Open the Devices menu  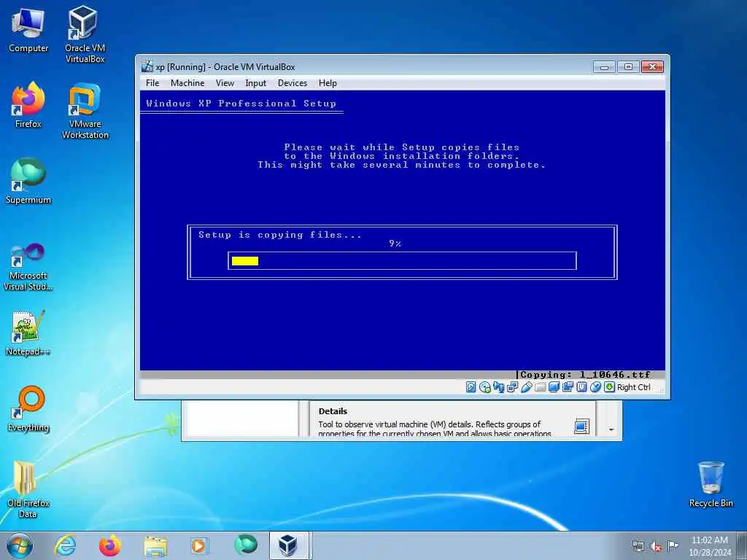293,83
